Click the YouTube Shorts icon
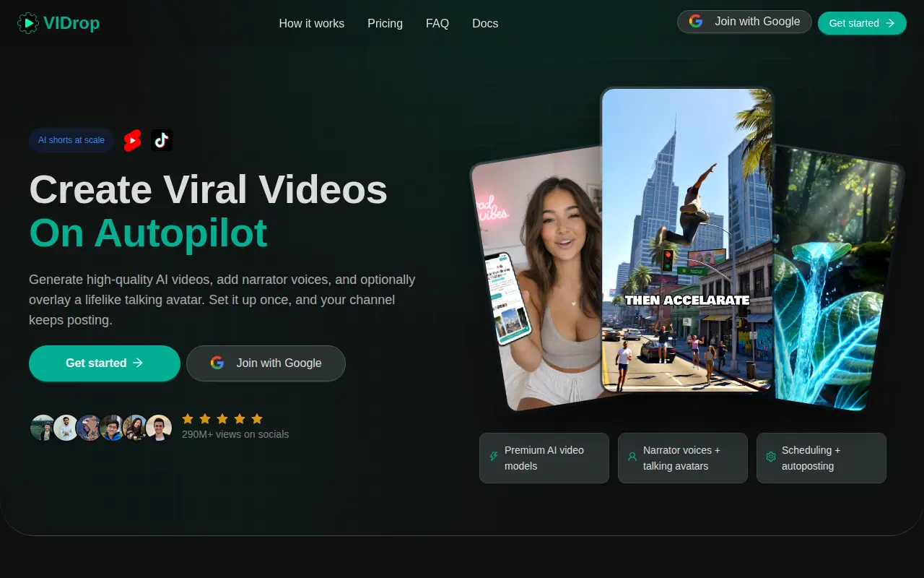924x578 pixels. [x=132, y=140]
